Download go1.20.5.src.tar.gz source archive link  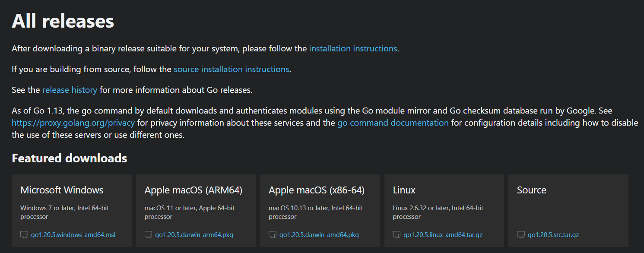click(553, 235)
